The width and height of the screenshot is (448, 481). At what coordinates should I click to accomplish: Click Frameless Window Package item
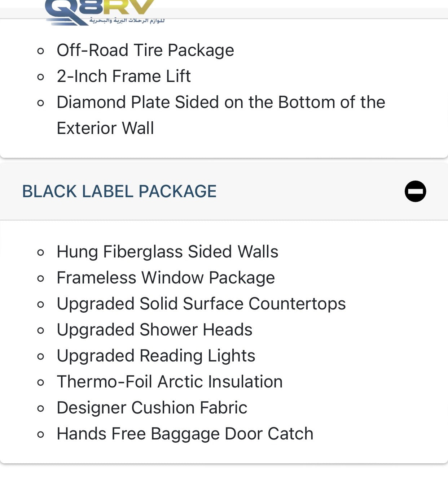point(166,278)
